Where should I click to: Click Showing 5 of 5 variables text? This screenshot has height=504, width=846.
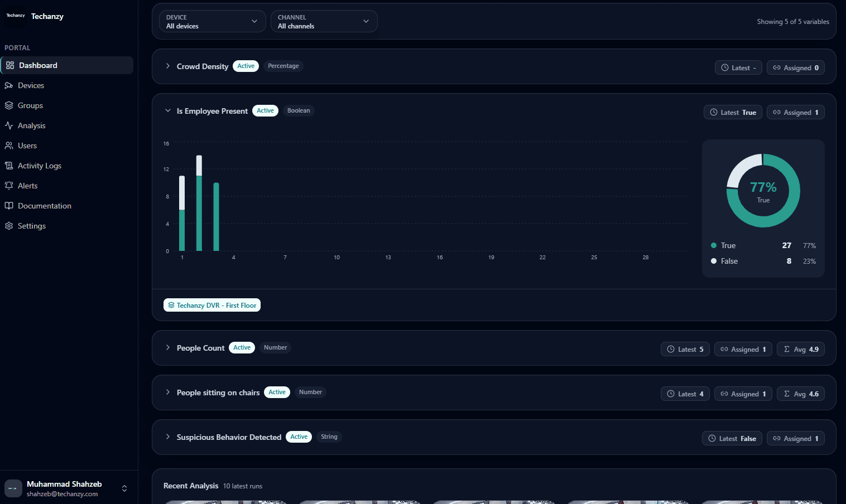(x=793, y=22)
